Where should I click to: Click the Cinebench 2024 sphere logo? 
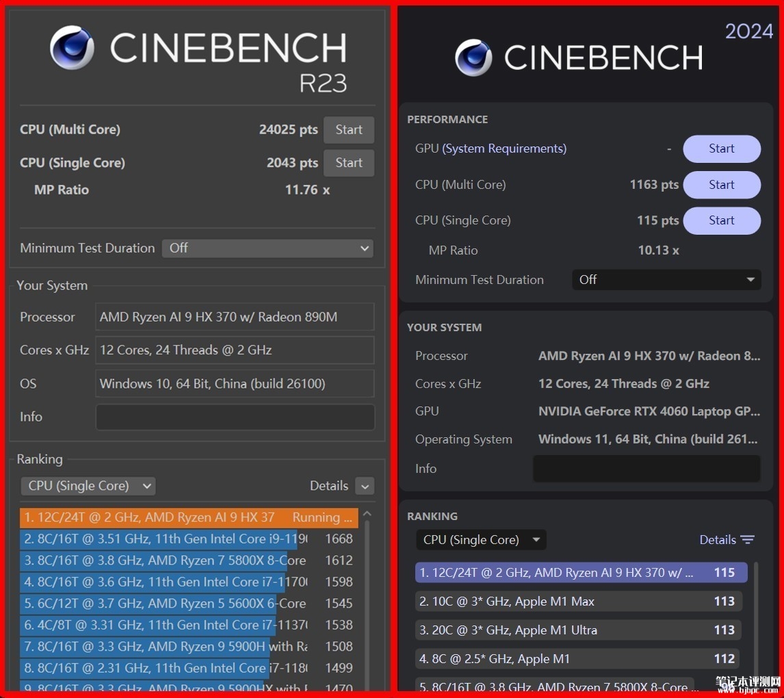pyautogui.click(x=473, y=57)
